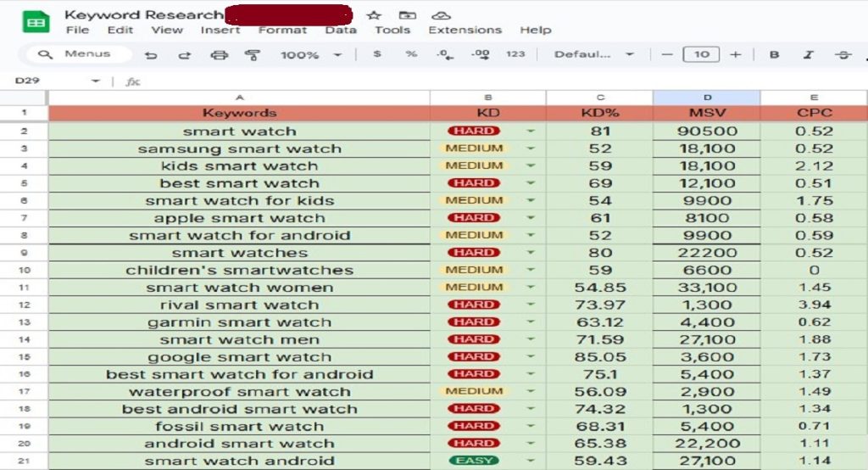This screenshot has width=868, height=470.
Task: Apply currency dollar format
Action: [377, 54]
